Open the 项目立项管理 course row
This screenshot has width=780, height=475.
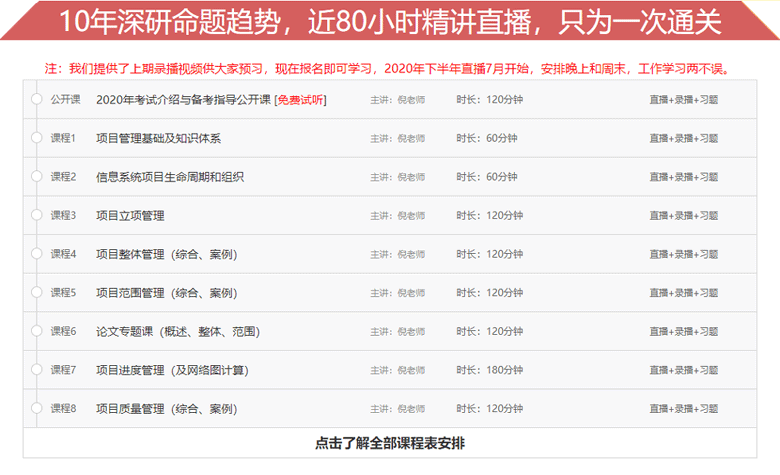130,215
